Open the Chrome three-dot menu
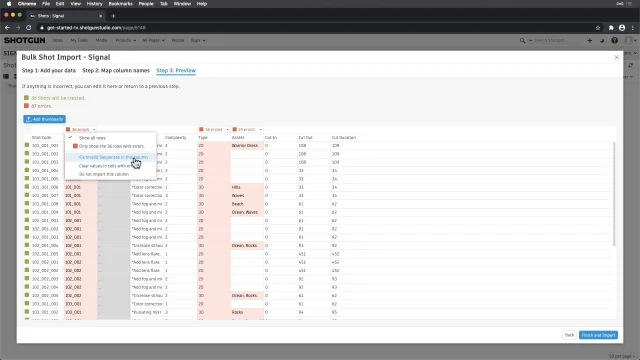The height and width of the screenshot is (360, 640). click(x=633, y=28)
